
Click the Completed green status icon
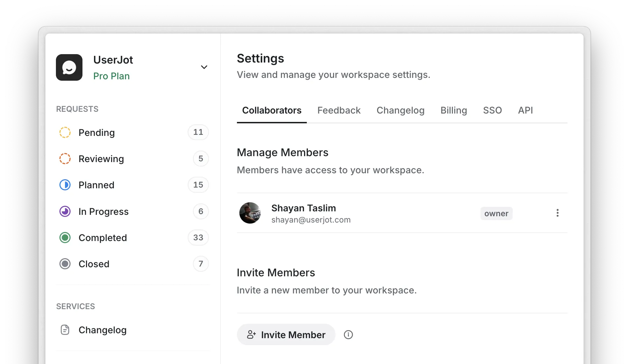coord(65,238)
